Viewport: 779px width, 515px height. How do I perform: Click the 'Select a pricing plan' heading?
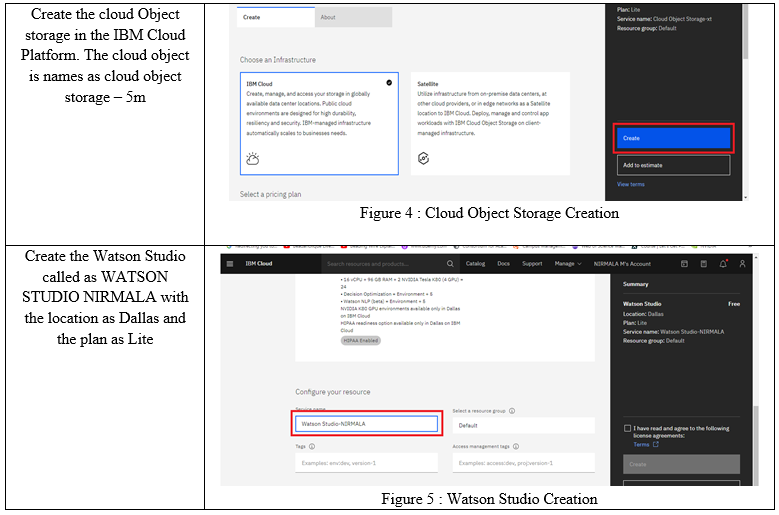(270, 194)
